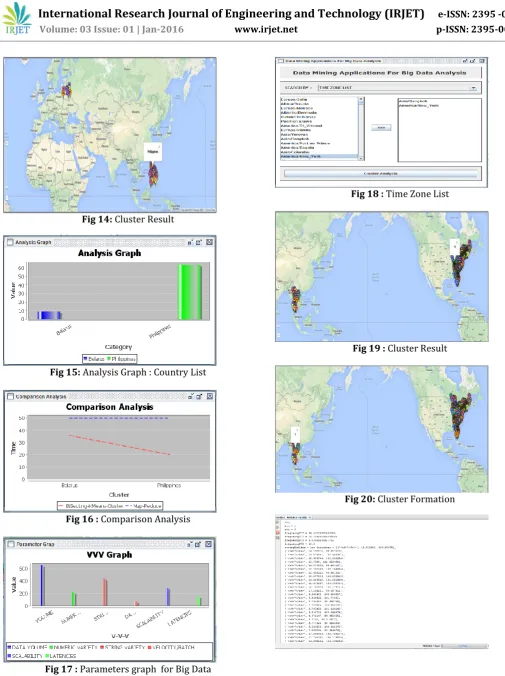Click the time zone list scrollbar down arrow
505x676 pixels.
pyautogui.click(x=361, y=158)
